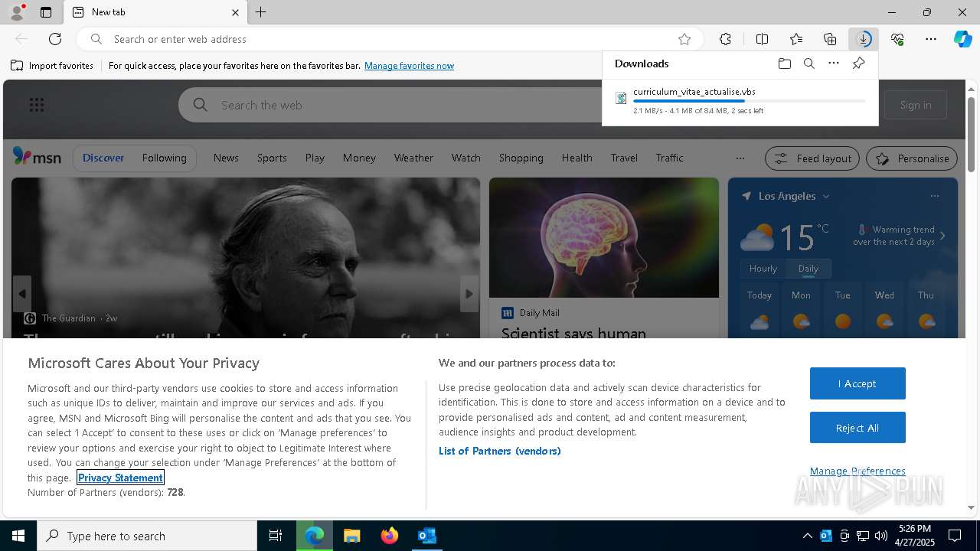Screen dimensions: 980x551
Task: Click the msn logo
Action: pyautogui.click(x=37, y=157)
